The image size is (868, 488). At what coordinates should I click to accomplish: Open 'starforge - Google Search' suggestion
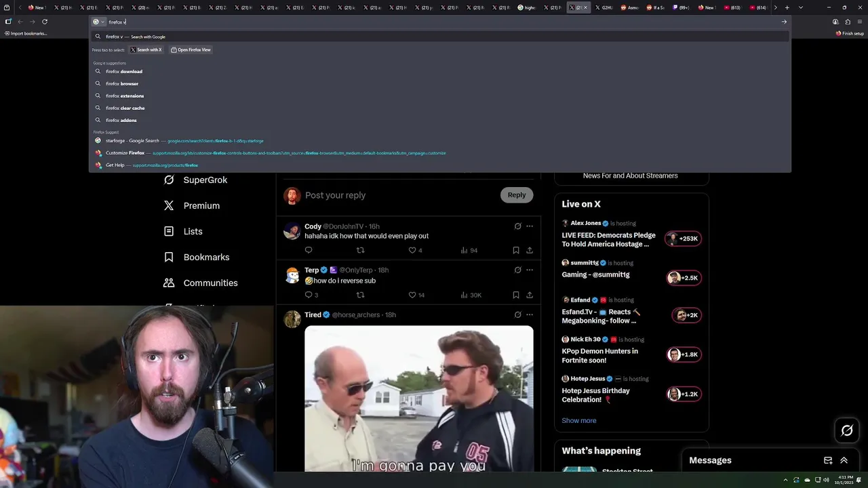(x=441, y=140)
